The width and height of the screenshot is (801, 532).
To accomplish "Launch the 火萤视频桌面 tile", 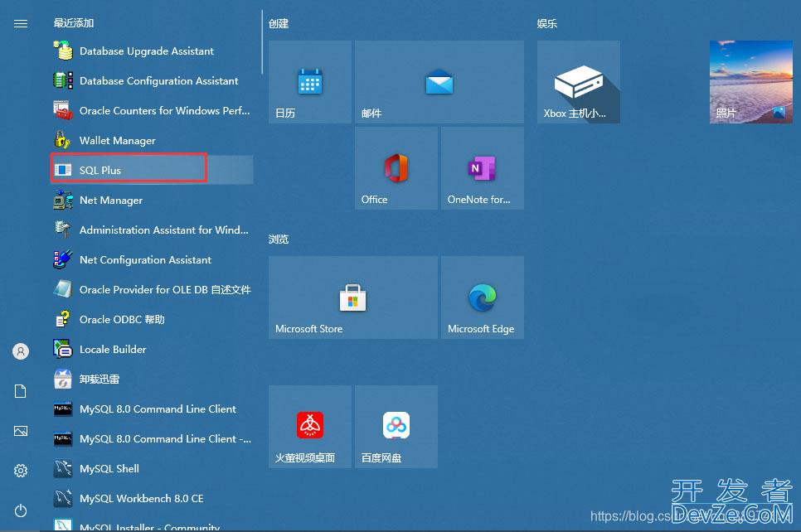I will click(x=310, y=426).
